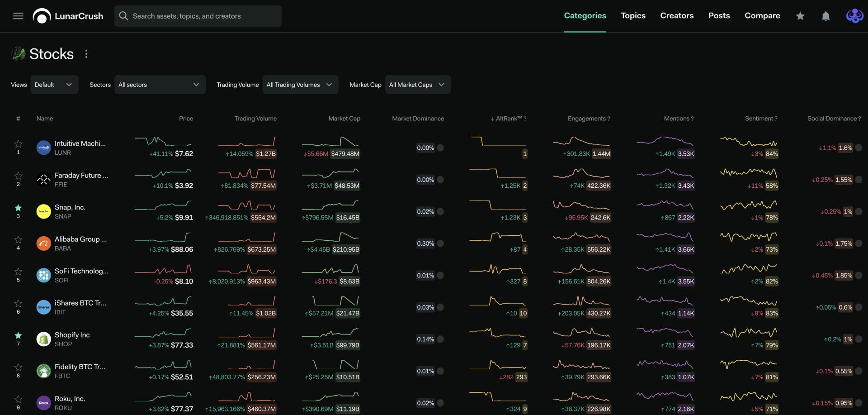Screen dimensions: 868x415
Task: Click the Alibaba Group orange logo
Action: click(43, 243)
